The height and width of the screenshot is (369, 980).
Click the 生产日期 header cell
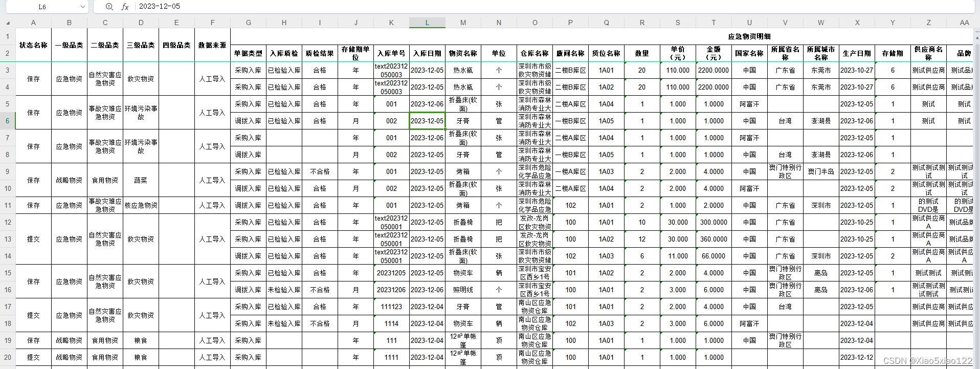point(857,53)
